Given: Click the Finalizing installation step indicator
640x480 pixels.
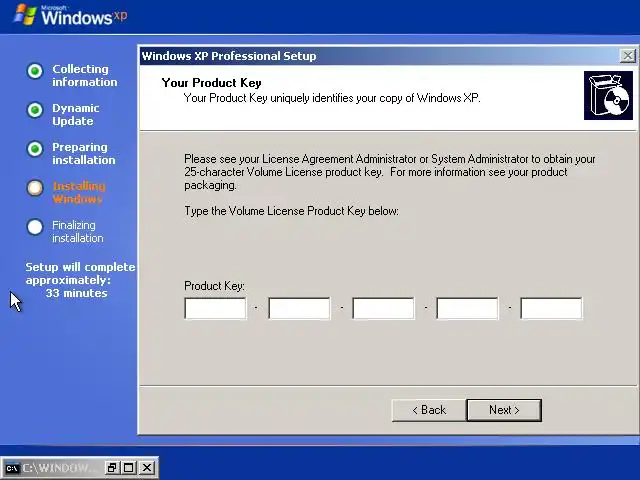Looking at the screenshot, I should 35,227.
